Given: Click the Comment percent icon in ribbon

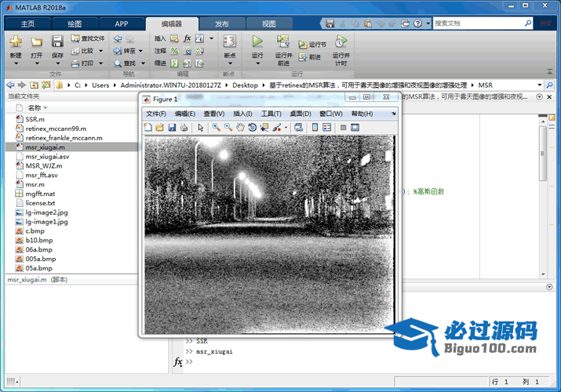Looking at the screenshot, I should click(x=174, y=51).
